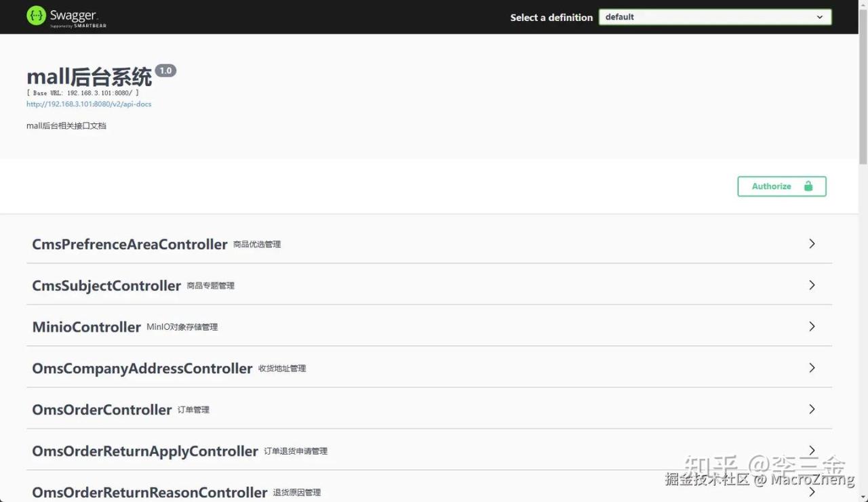This screenshot has width=868, height=502.
Task: Expand OmsCompanyAddressController chevron arrow
Action: tap(812, 368)
